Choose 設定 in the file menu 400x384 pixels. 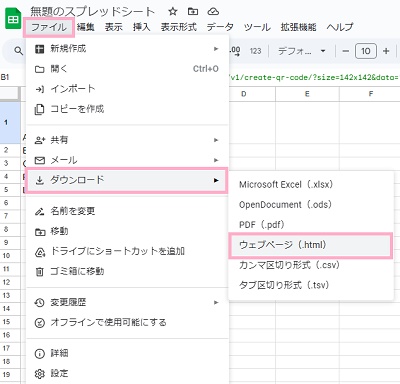pyautogui.click(x=127, y=373)
